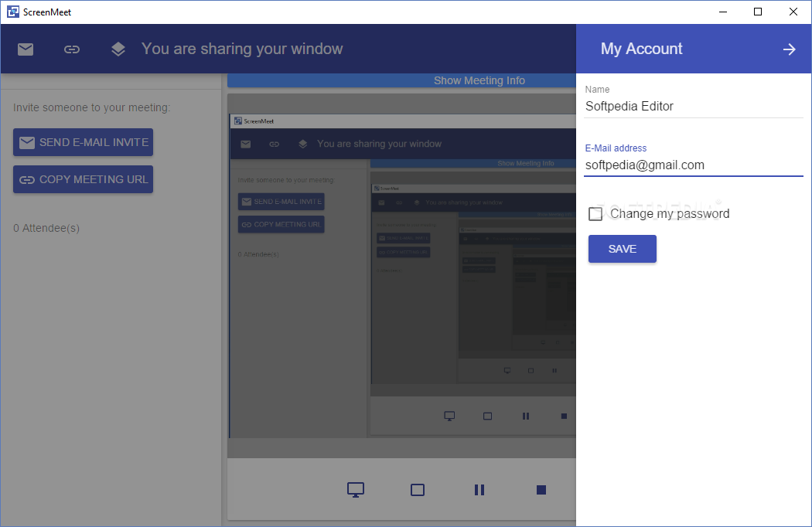This screenshot has height=527, width=812.
Task: Maximize the ScreenMeet window
Action: click(x=758, y=12)
